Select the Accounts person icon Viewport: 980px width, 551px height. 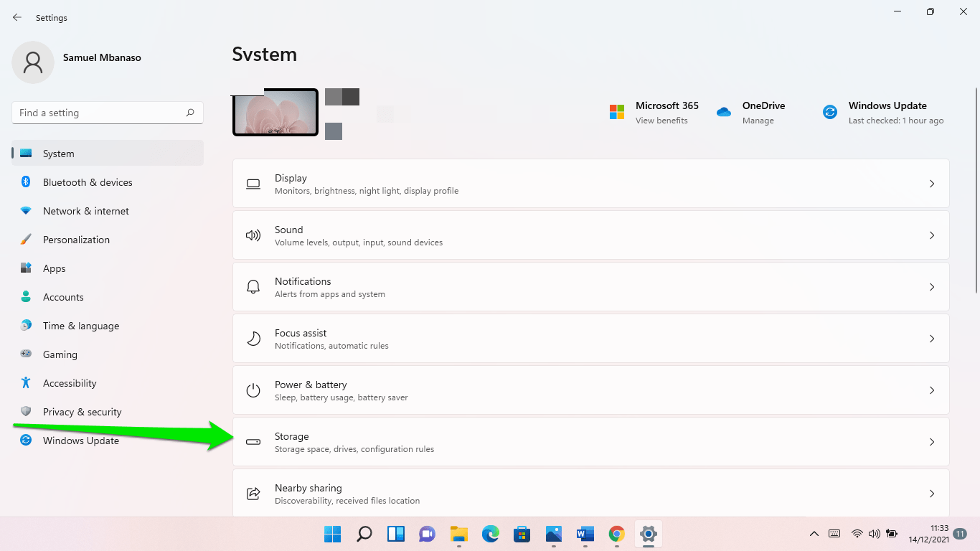26,297
